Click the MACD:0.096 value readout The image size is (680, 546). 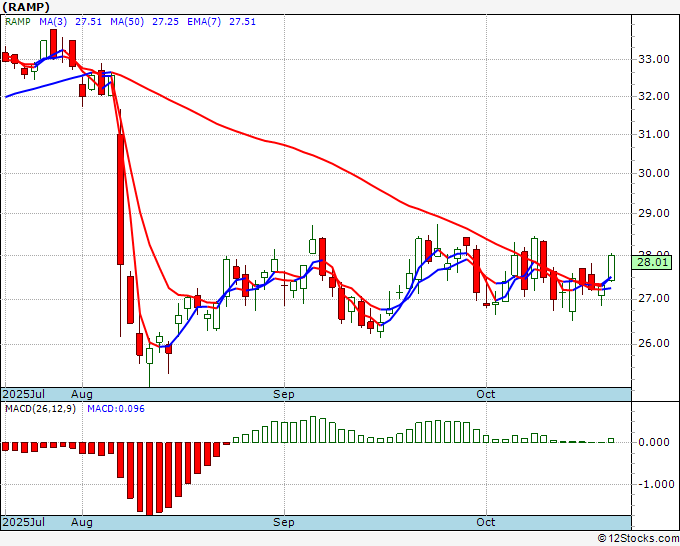116,409
